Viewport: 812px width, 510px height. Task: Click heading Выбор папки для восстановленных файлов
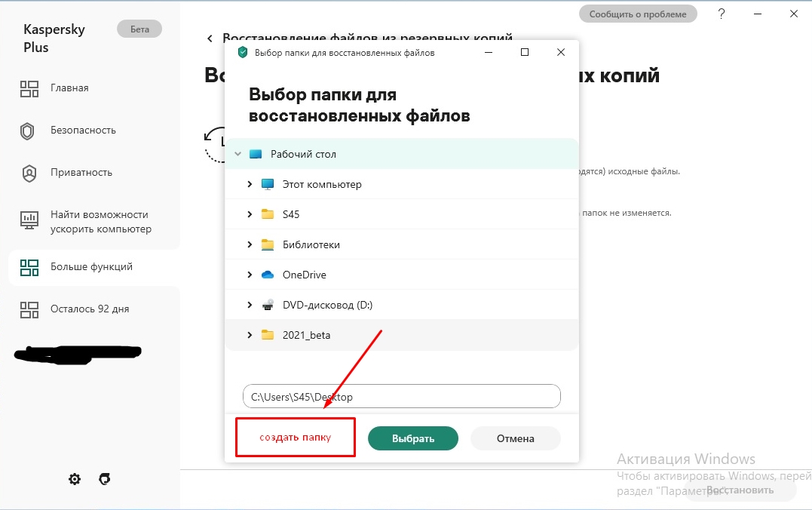point(360,105)
